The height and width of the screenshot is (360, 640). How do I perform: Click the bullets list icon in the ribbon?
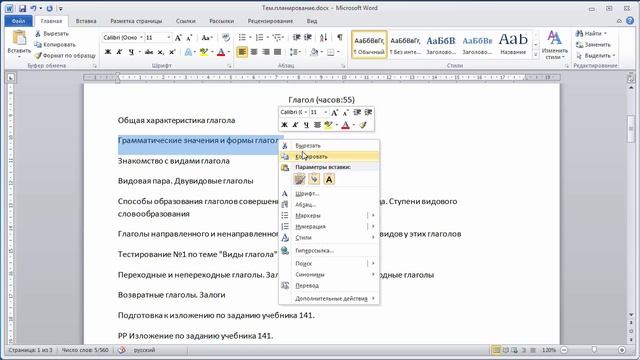tap(242, 38)
